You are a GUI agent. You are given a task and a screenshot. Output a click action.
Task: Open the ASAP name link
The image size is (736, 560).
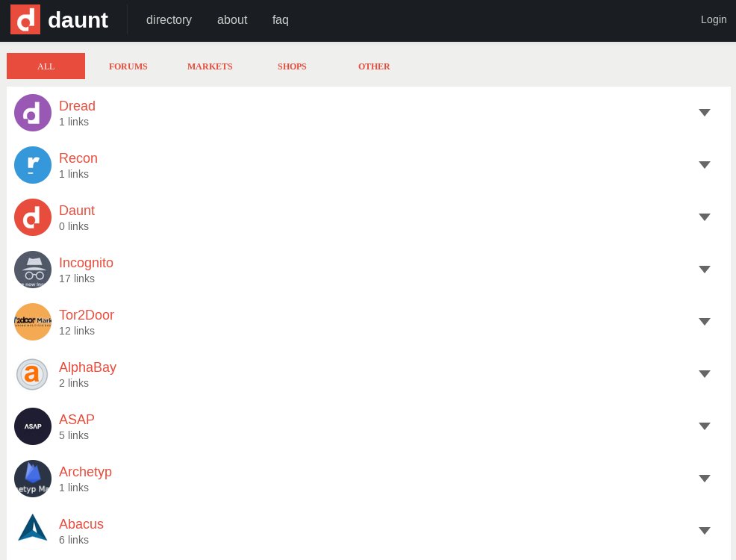coord(76,419)
